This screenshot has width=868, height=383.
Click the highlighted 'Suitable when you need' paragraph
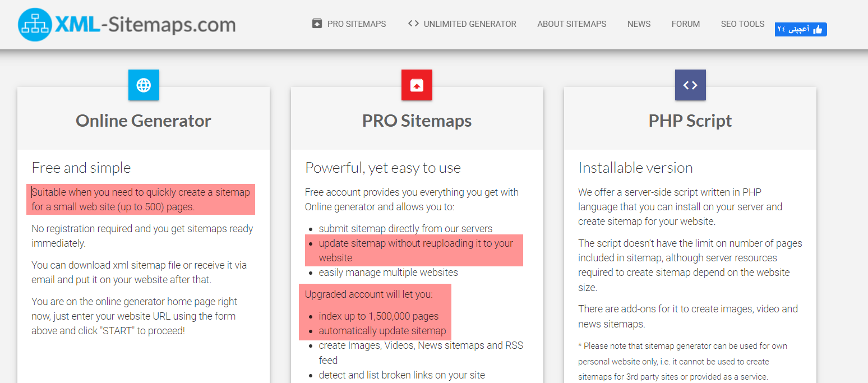click(x=140, y=200)
